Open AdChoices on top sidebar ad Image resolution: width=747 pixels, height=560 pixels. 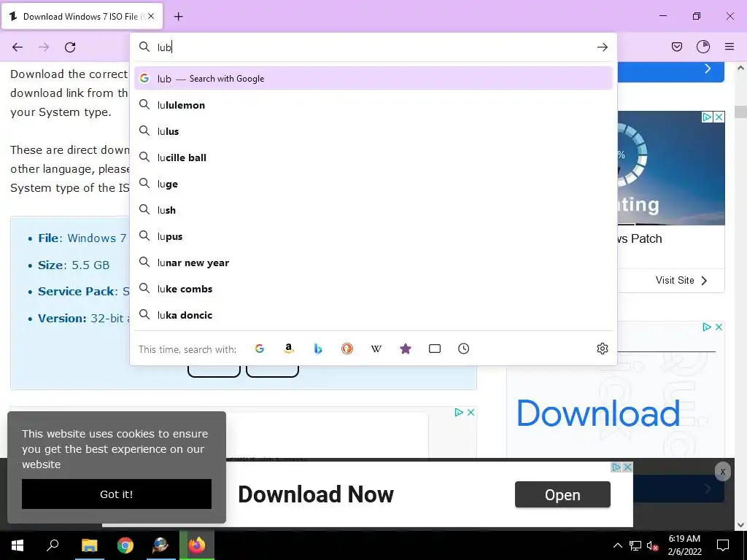click(708, 117)
